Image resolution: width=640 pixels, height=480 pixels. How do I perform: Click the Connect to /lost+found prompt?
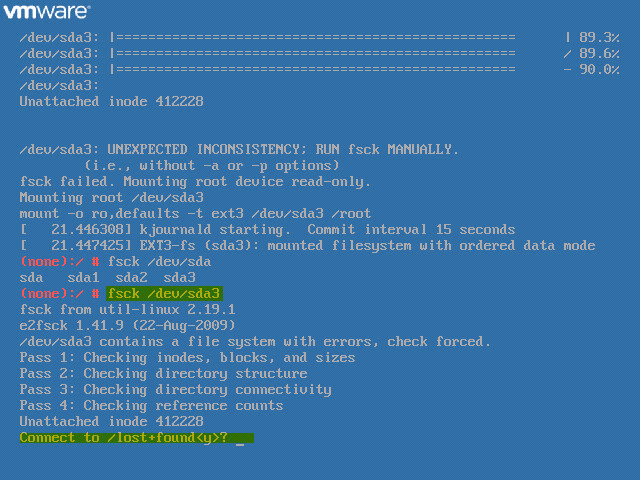(137, 438)
